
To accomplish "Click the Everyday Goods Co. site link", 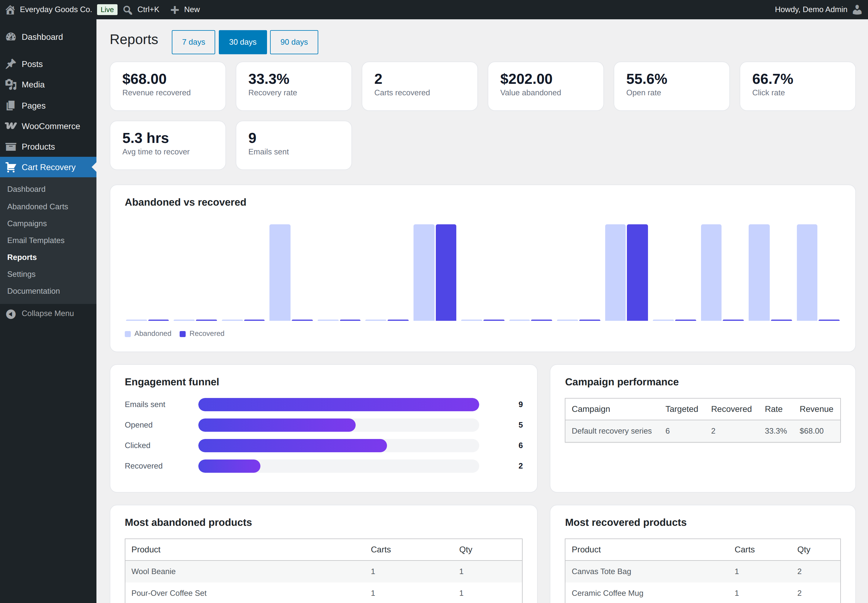I will pos(56,9).
